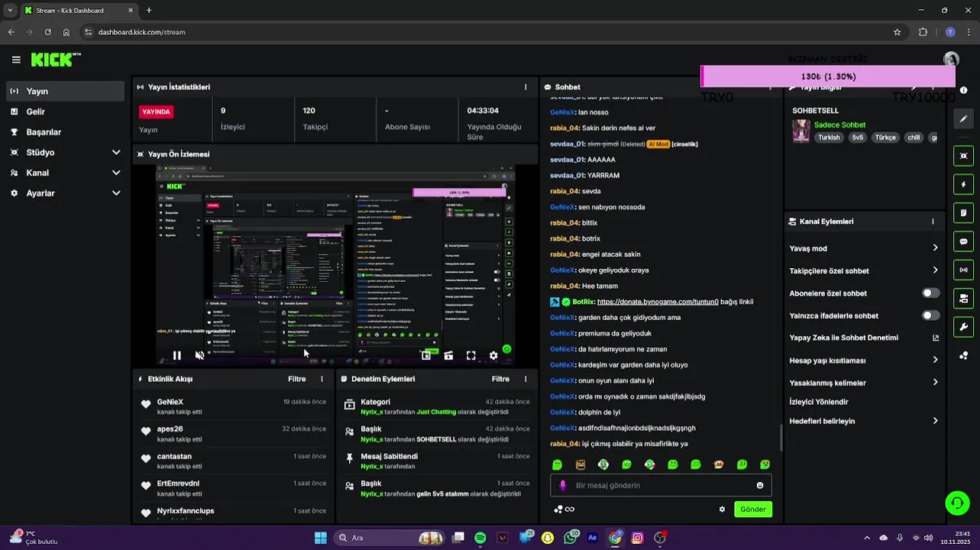Click the document note icon in right sidebar
This screenshot has width=980, height=550.
point(963,212)
